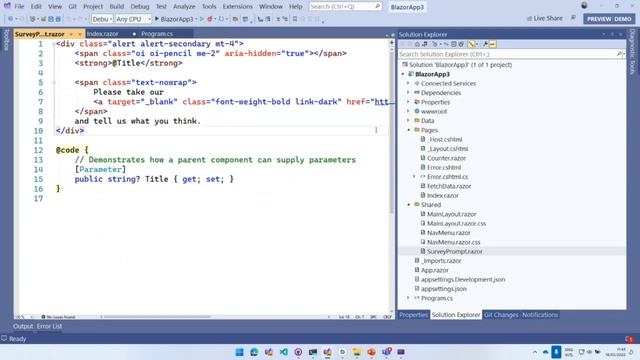The height and width of the screenshot is (360, 640).
Task: Open the Windows Start menu
Action: pyautogui.click(x=240, y=352)
